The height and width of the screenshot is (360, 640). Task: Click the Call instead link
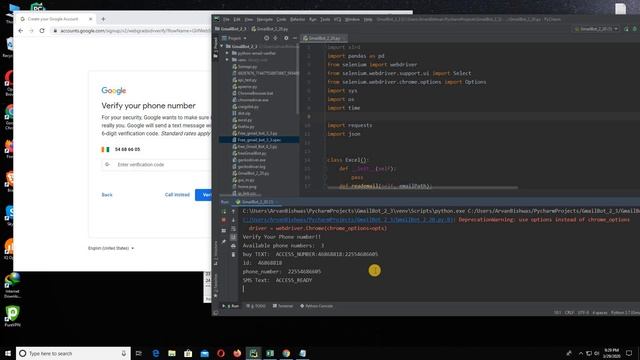(x=177, y=195)
